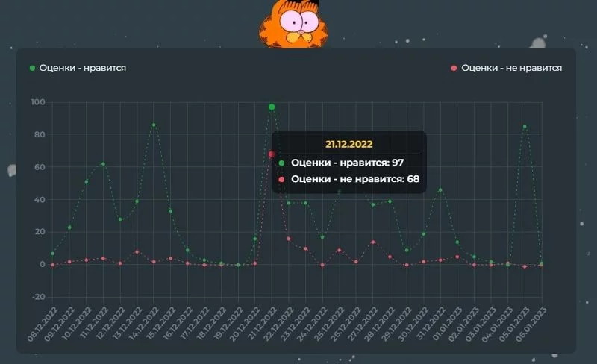The width and height of the screenshot is (597, 364).
Task: Click the green legend dot for likes
Action: [x=32, y=68]
